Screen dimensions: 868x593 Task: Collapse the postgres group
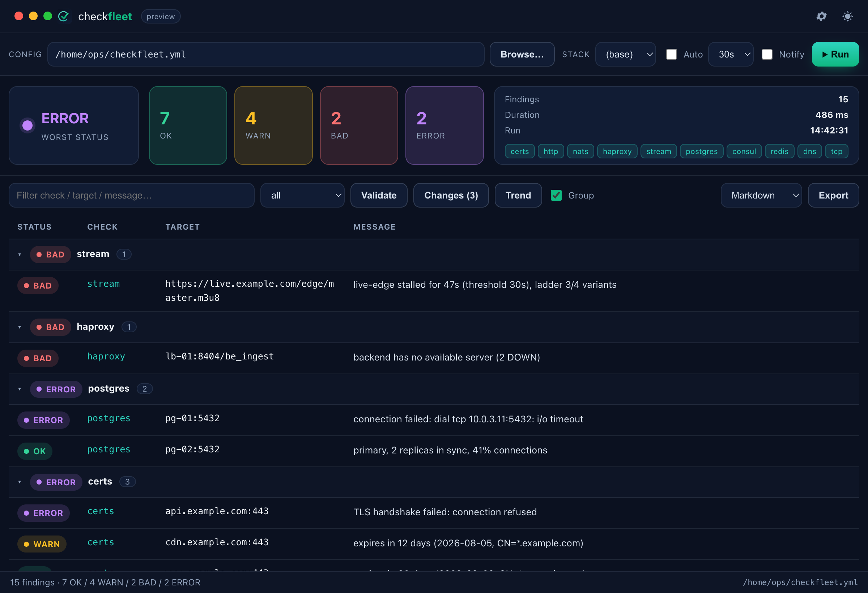pos(20,389)
